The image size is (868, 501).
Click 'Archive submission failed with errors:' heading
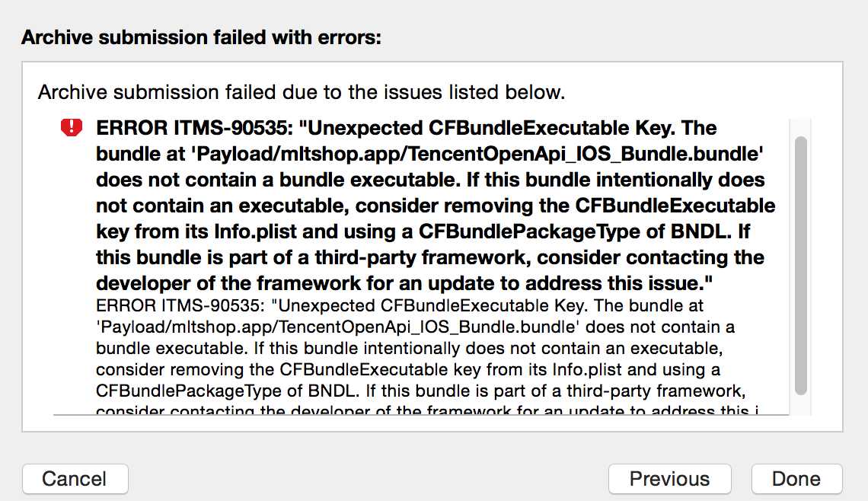click(x=202, y=37)
